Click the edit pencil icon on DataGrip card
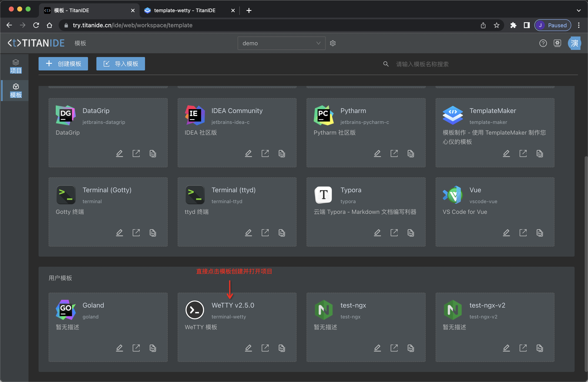 (119, 153)
